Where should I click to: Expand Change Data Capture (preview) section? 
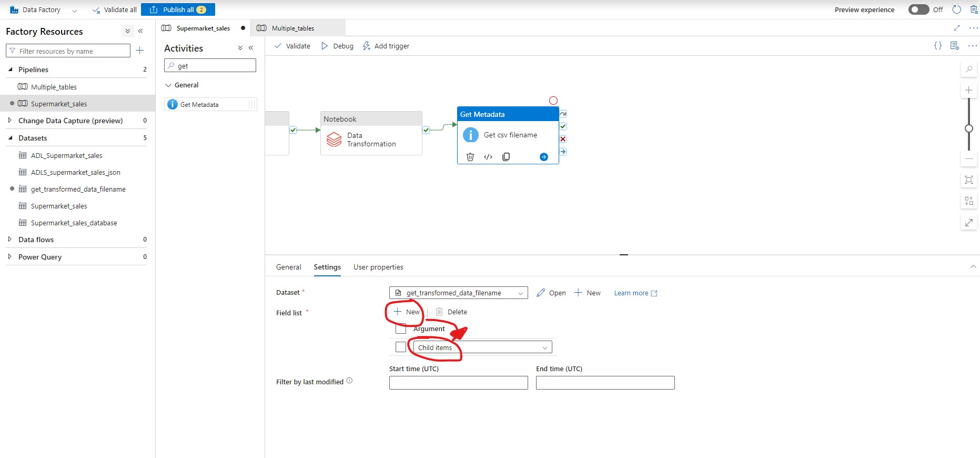10,121
